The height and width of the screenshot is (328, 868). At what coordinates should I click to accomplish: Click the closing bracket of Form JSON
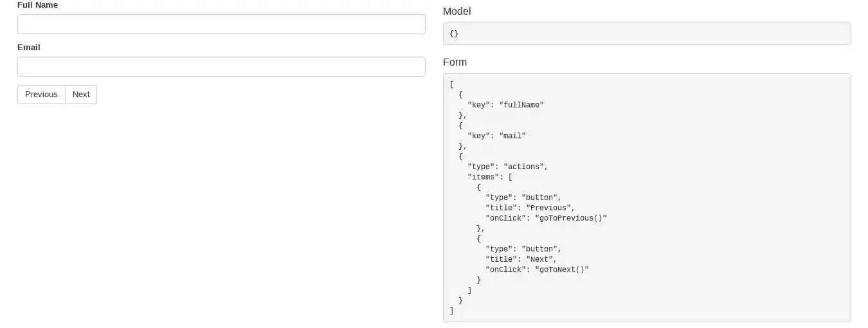(x=452, y=311)
